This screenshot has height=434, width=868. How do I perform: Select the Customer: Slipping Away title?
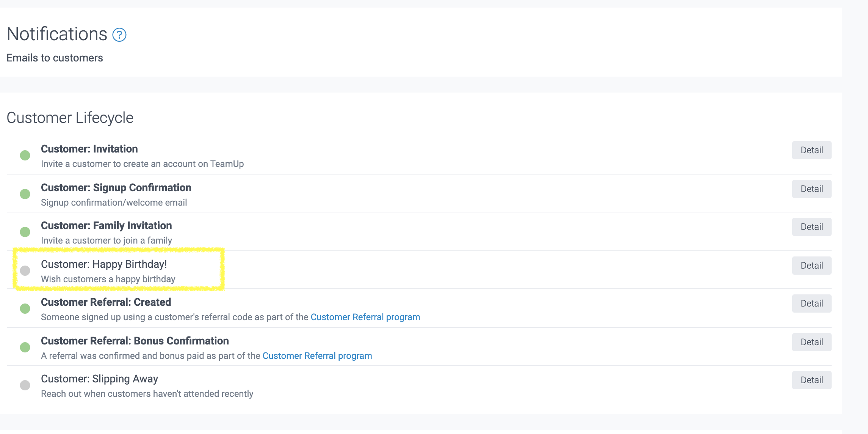pyautogui.click(x=99, y=379)
